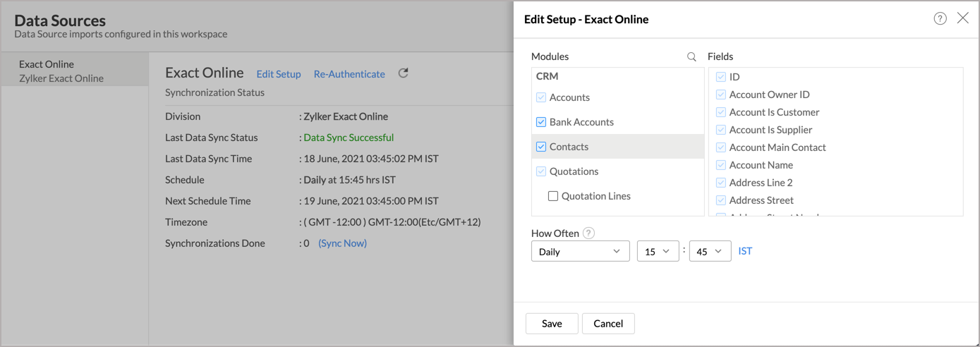Toggle the Account Is Customer checkbox
Screen dimensions: 980x347
click(721, 112)
